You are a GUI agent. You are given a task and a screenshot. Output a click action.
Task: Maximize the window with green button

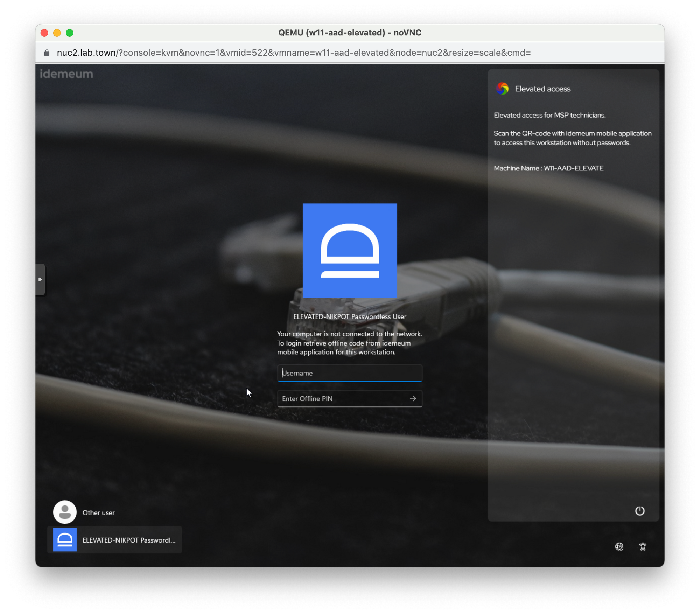click(70, 33)
